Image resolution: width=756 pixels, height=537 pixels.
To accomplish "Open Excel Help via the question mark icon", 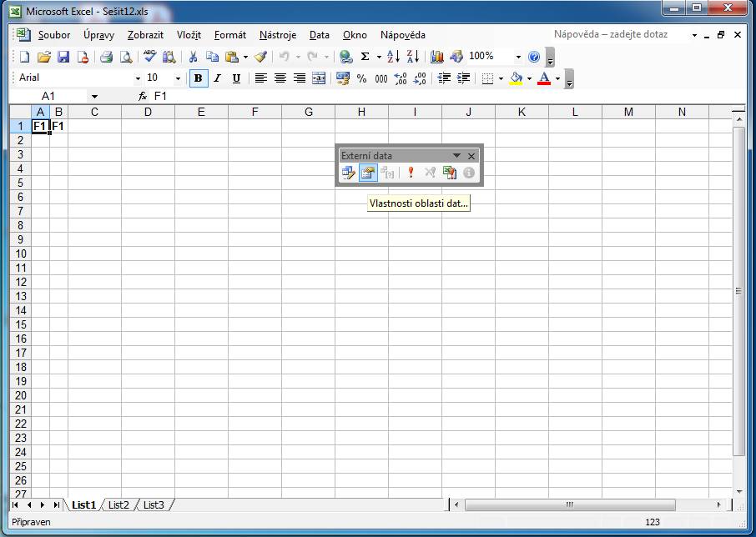I will (534, 57).
